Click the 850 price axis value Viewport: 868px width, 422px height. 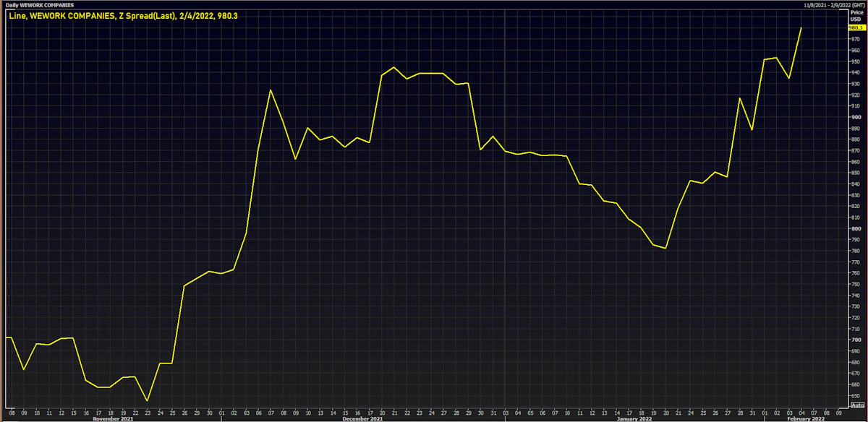tap(854, 173)
